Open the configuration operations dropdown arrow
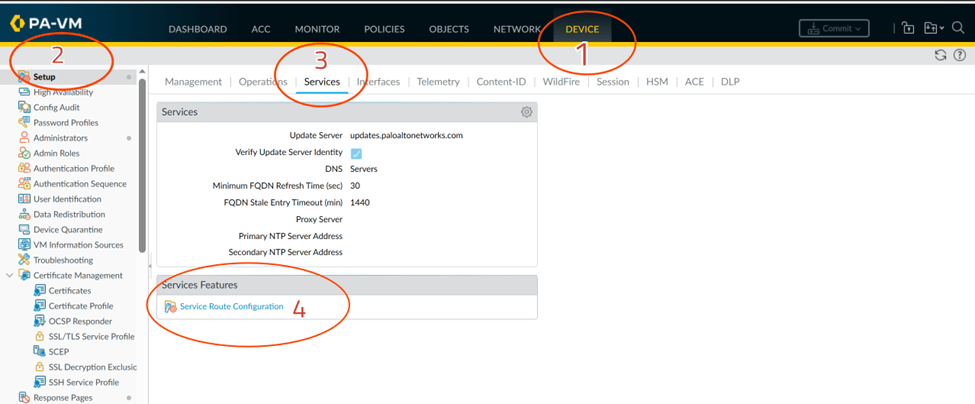This screenshot has width=975, height=404. click(942, 29)
